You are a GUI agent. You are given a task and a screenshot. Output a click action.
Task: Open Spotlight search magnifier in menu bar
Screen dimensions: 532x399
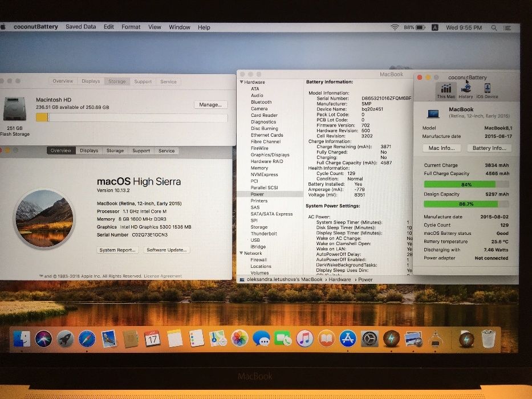tap(494, 28)
